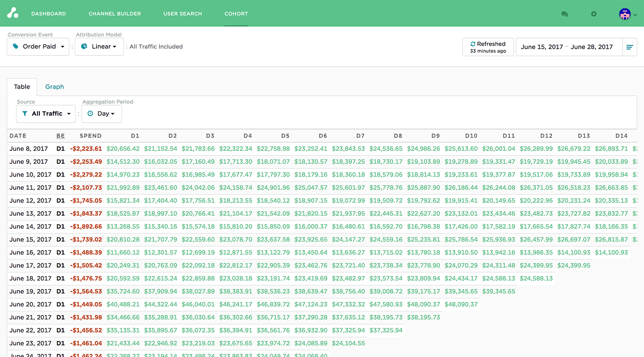The image size is (644, 357).
Task: Click the BE column header
Action: point(60,136)
